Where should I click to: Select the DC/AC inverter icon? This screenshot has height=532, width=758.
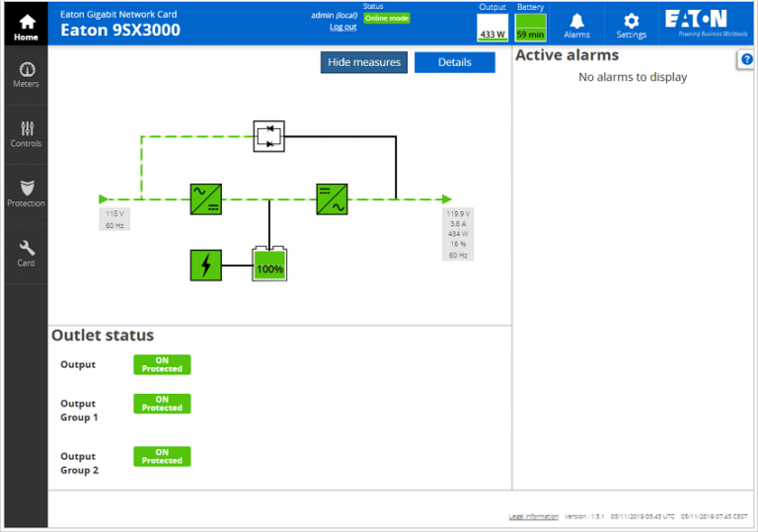tap(332, 199)
